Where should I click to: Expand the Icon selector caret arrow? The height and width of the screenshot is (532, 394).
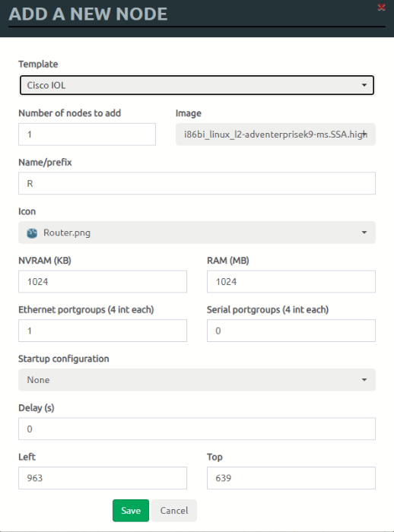364,233
